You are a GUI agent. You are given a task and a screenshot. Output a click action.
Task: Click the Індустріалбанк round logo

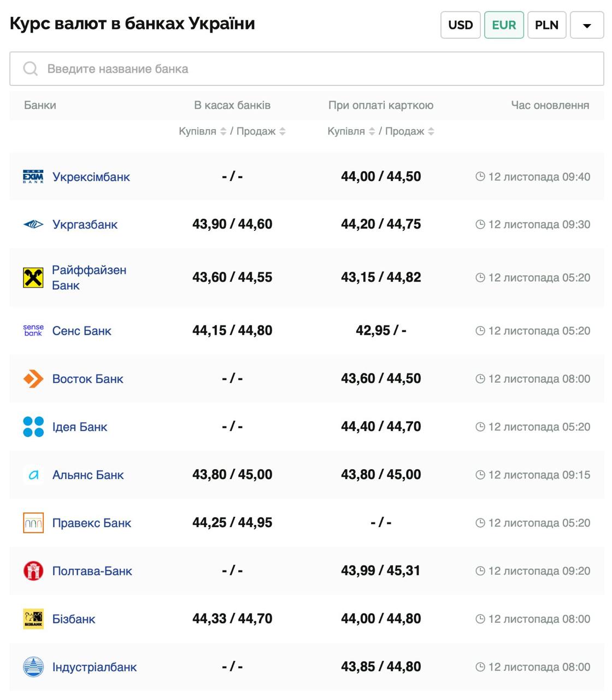(33, 667)
